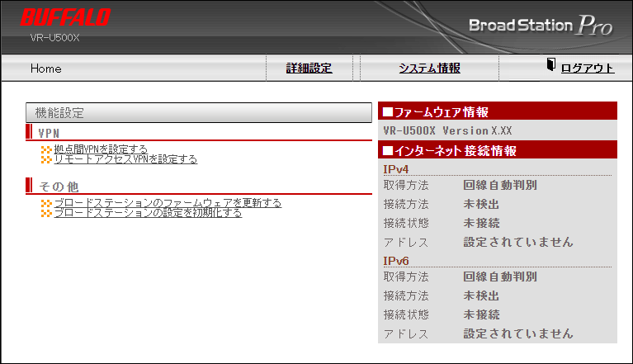Click the logout door icon
633x364 pixels.
[x=551, y=64]
